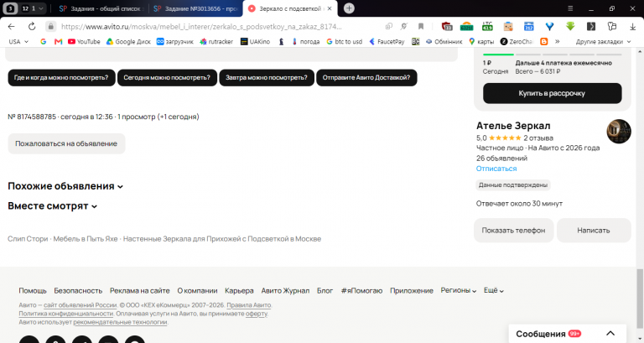
Task: Open the карты maps bookmark
Action: [481, 41]
